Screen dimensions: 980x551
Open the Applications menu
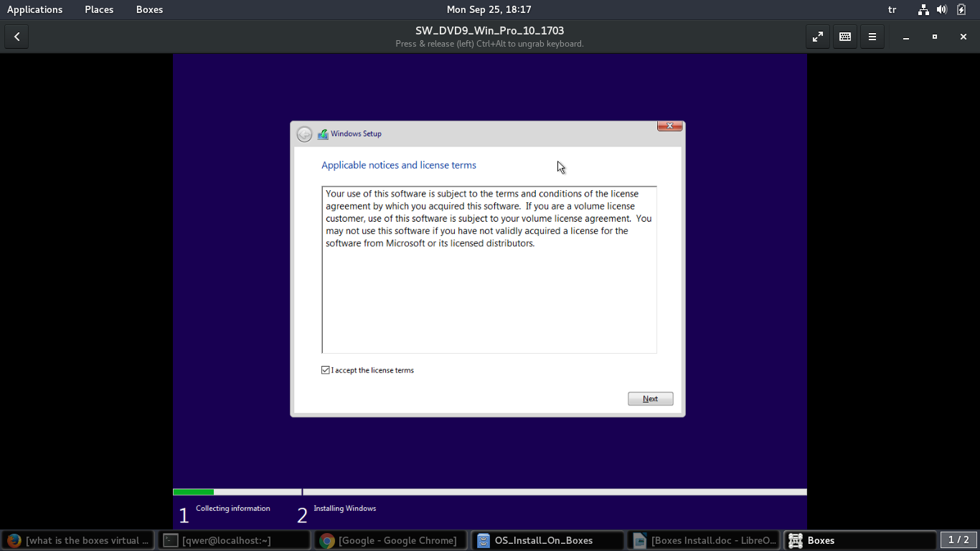point(34,9)
